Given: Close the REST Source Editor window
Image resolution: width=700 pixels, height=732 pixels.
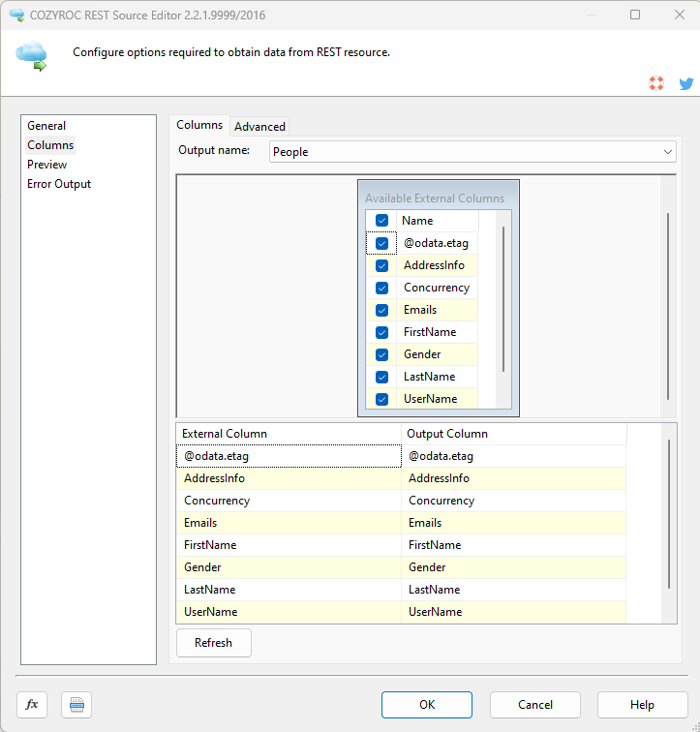Looking at the screenshot, I should (x=680, y=15).
